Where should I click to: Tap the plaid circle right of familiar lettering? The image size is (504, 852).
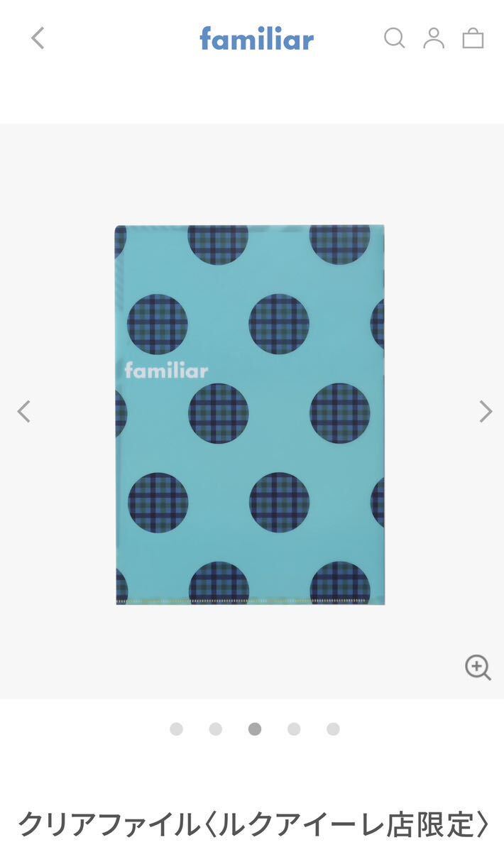point(279,324)
